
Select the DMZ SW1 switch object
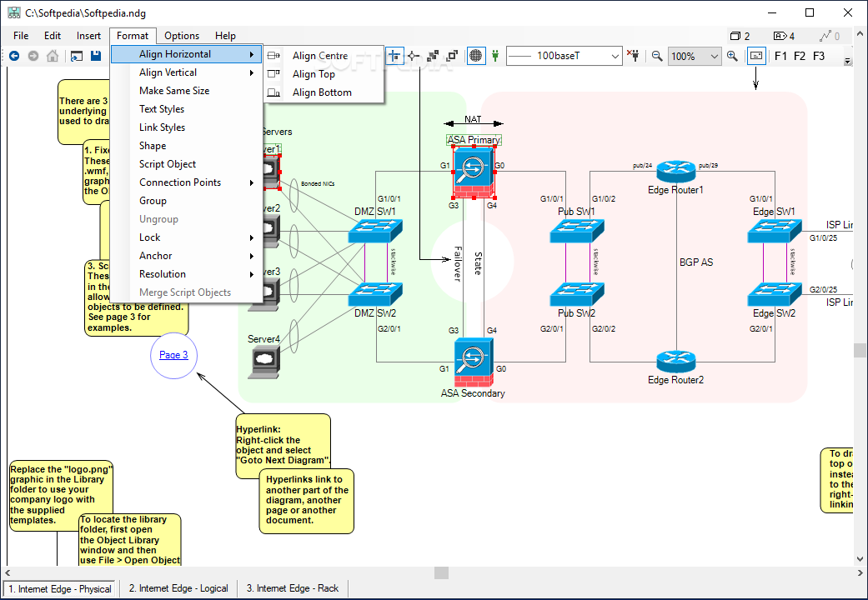pyautogui.click(x=375, y=231)
